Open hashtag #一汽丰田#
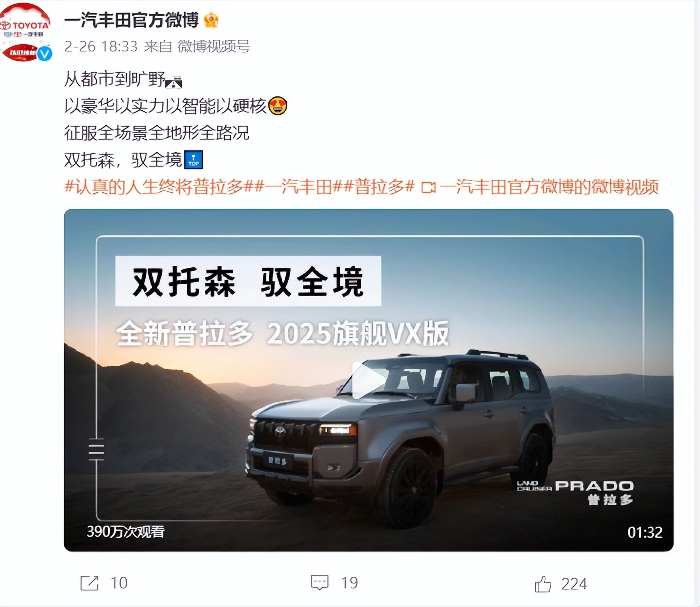The height and width of the screenshot is (607, 700). [299, 187]
